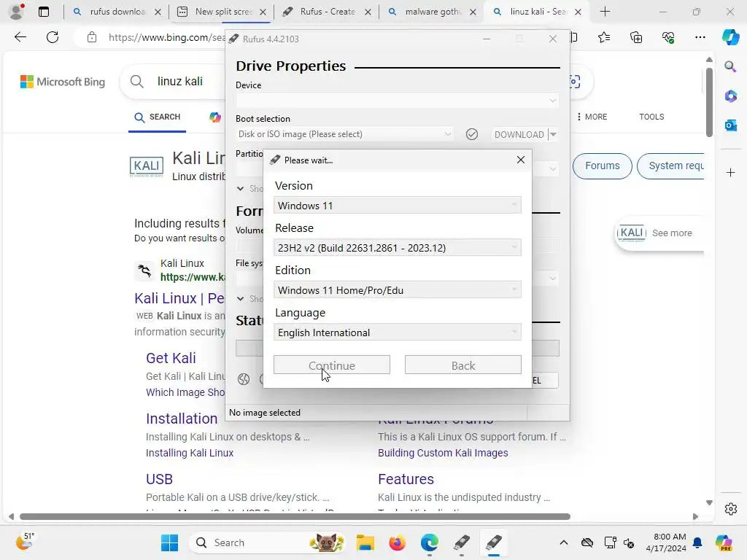Screen dimensions: 747x560
Task: Open Edge Collections icon
Action: [x=636, y=37]
